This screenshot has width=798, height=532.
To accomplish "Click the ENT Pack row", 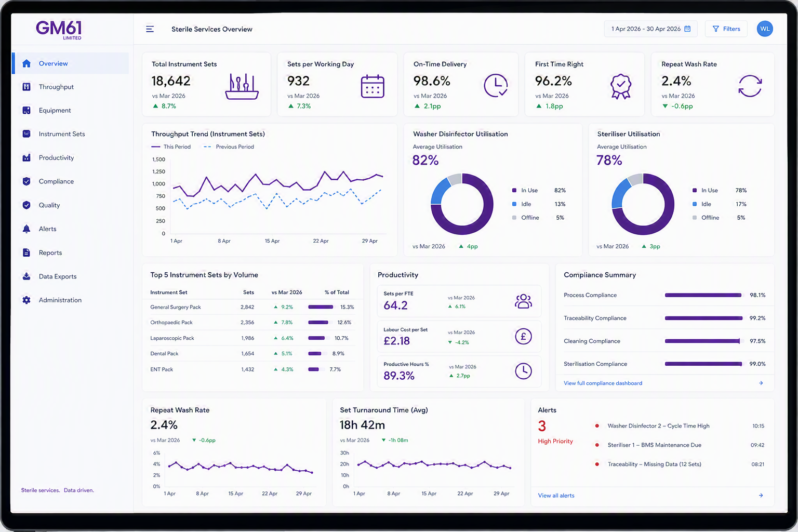I will click(252, 369).
